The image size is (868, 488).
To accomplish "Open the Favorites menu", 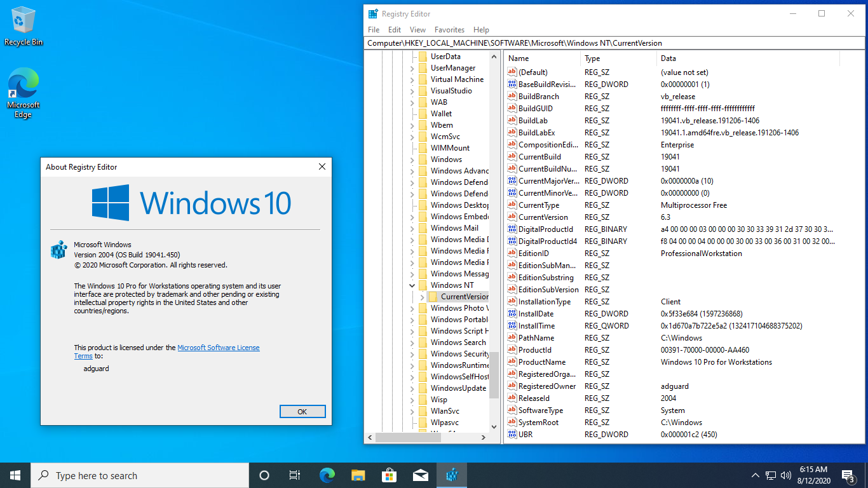I will click(449, 30).
